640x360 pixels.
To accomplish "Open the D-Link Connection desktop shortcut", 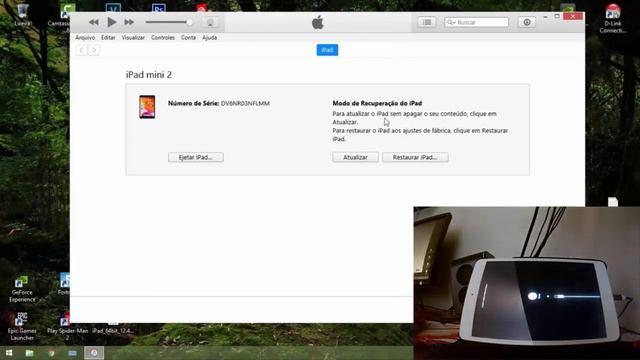I will point(613,18).
